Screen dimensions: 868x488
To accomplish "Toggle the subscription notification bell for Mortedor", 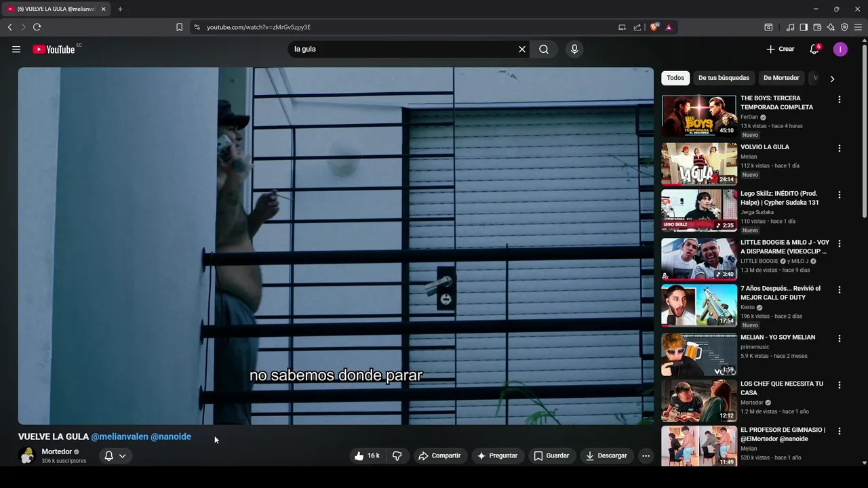I will click(115, 456).
